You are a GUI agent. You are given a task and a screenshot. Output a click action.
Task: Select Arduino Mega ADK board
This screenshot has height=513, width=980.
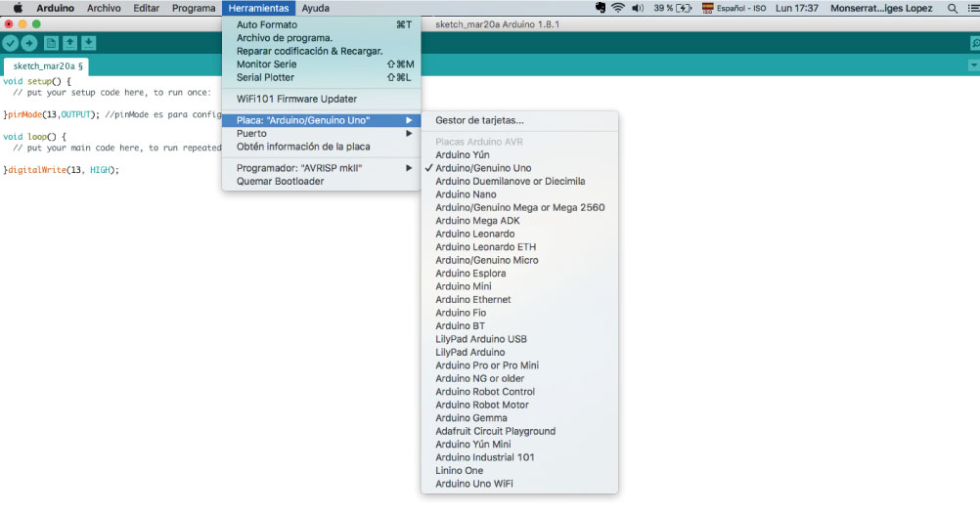(x=519, y=220)
